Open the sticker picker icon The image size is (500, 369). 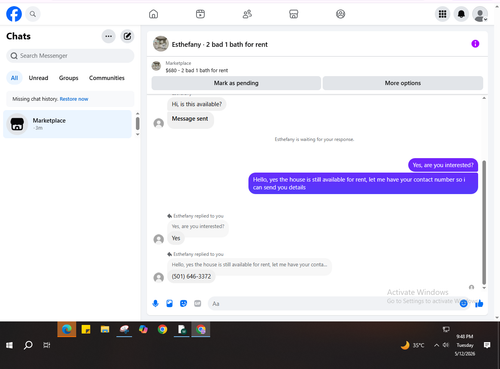[x=183, y=303]
